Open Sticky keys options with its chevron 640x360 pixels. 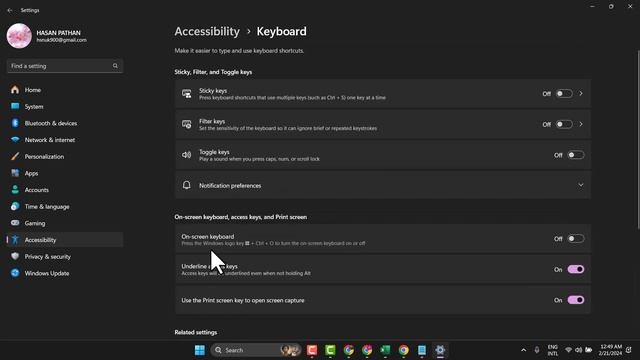[x=581, y=94]
